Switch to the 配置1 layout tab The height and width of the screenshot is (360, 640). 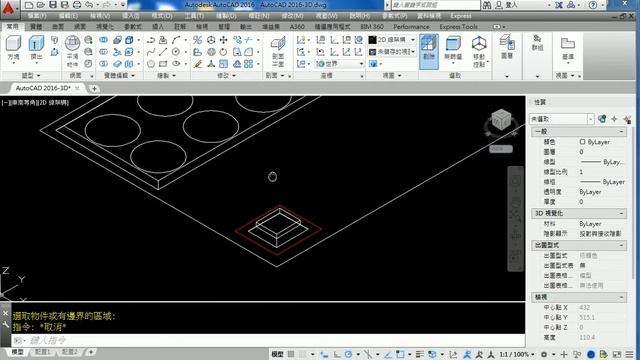tap(42, 352)
